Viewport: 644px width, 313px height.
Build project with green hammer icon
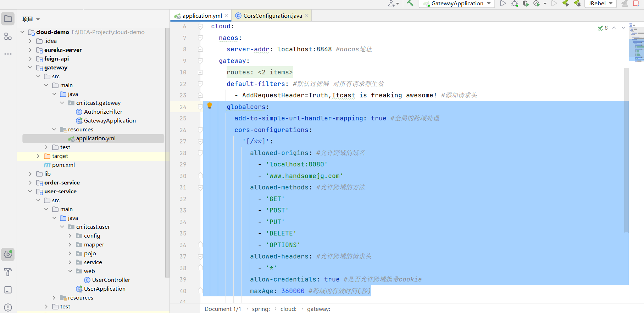pyautogui.click(x=410, y=3)
